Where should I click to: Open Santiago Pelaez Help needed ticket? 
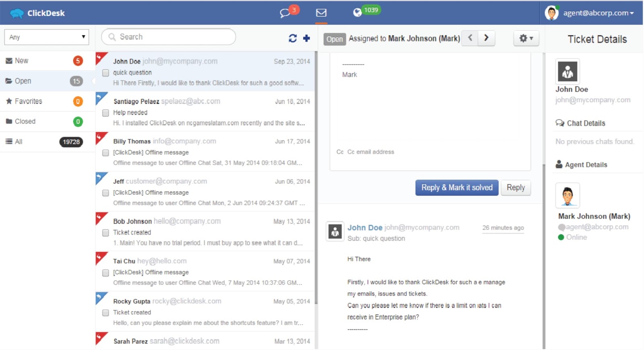click(205, 112)
